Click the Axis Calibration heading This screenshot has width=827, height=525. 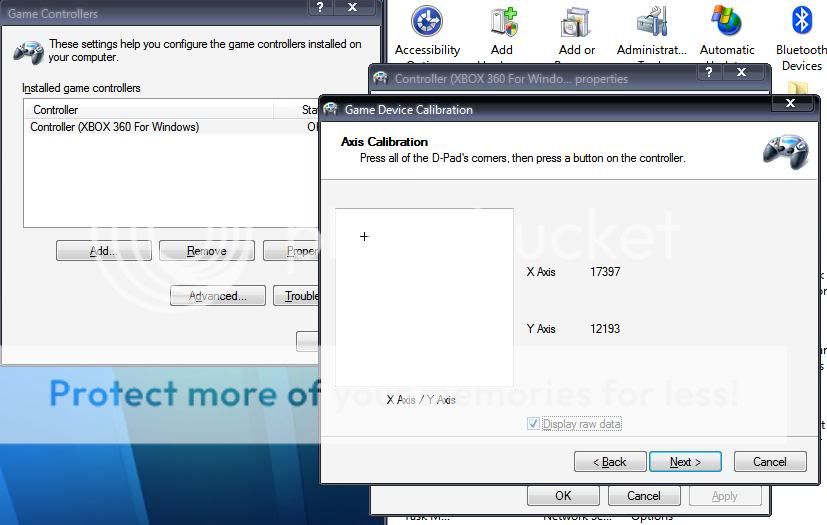[x=384, y=141]
